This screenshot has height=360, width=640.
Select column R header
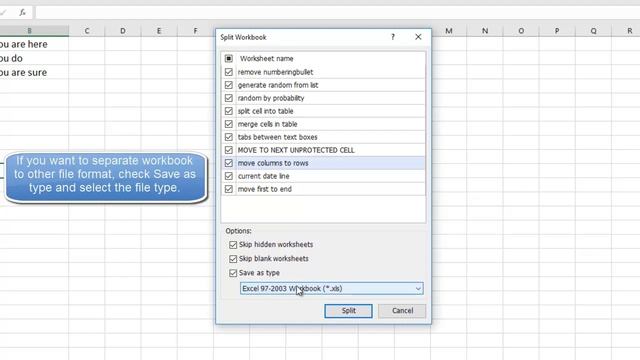[x=626, y=31]
